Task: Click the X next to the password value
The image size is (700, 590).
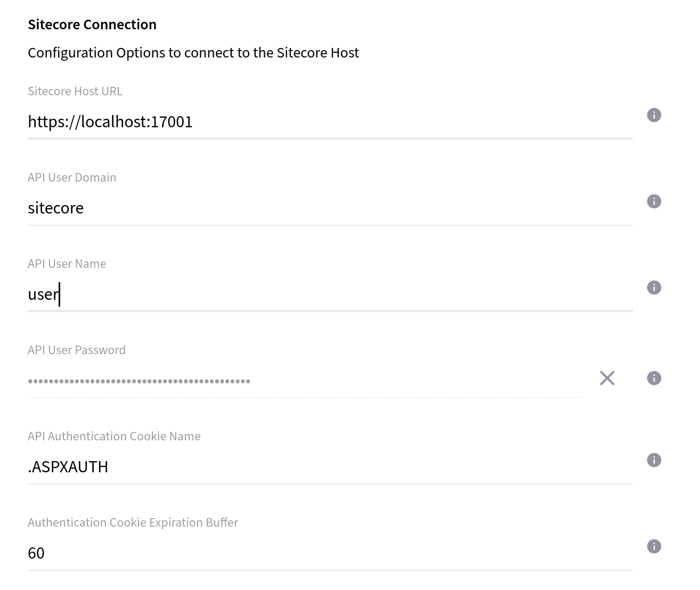Action: point(607,378)
